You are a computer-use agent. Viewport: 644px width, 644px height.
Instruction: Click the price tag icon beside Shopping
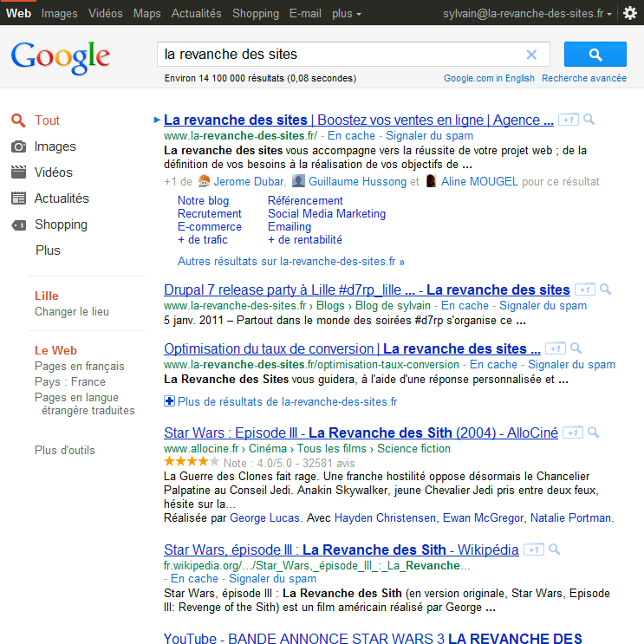point(18,224)
